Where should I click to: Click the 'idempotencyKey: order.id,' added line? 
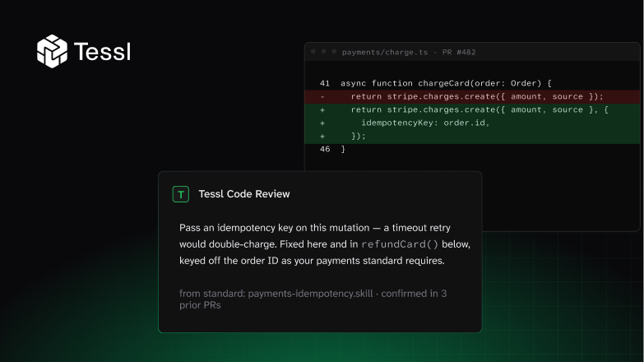[x=472, y=123]
